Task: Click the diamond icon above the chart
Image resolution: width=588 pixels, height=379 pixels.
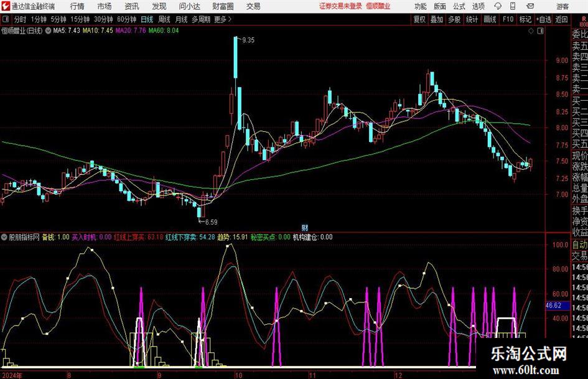Action: pos(531,31)
